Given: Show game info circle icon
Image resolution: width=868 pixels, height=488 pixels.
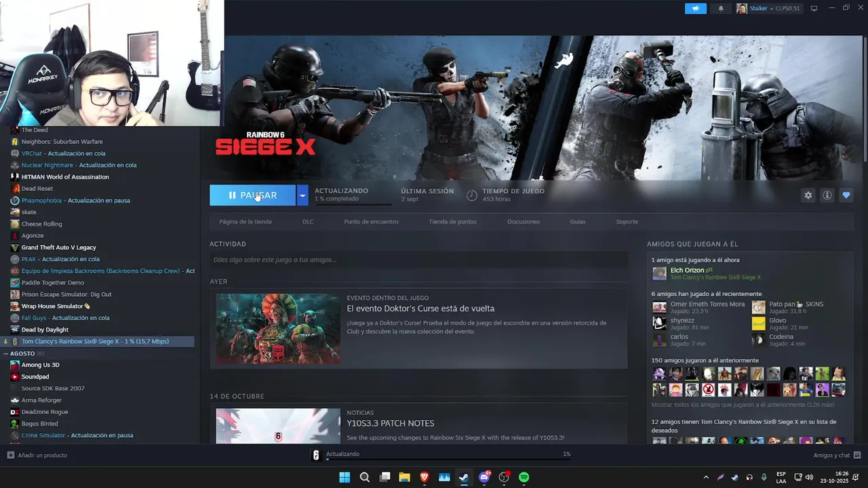Looking at the screenshot, I should coord(827,195).
